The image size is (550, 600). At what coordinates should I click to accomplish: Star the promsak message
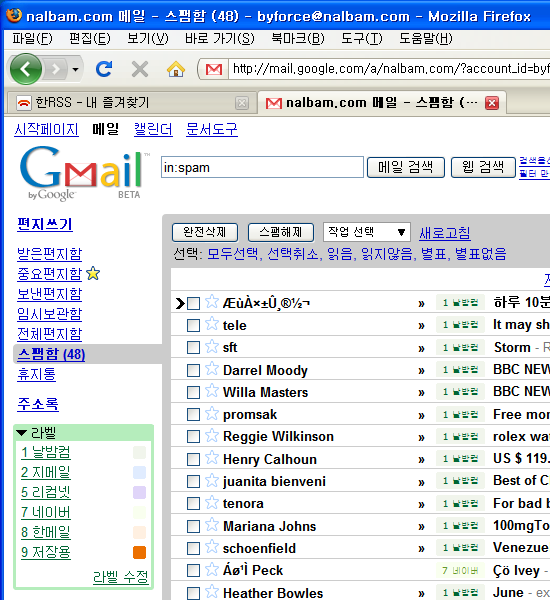212,413
